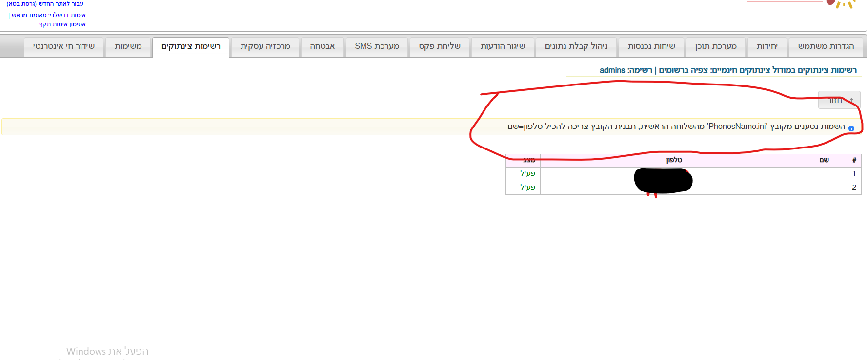Image resolution: width=868 pixels, height=360 pixels.
Task: Select the מערכת SMS tab
Action: click(377, 46)
